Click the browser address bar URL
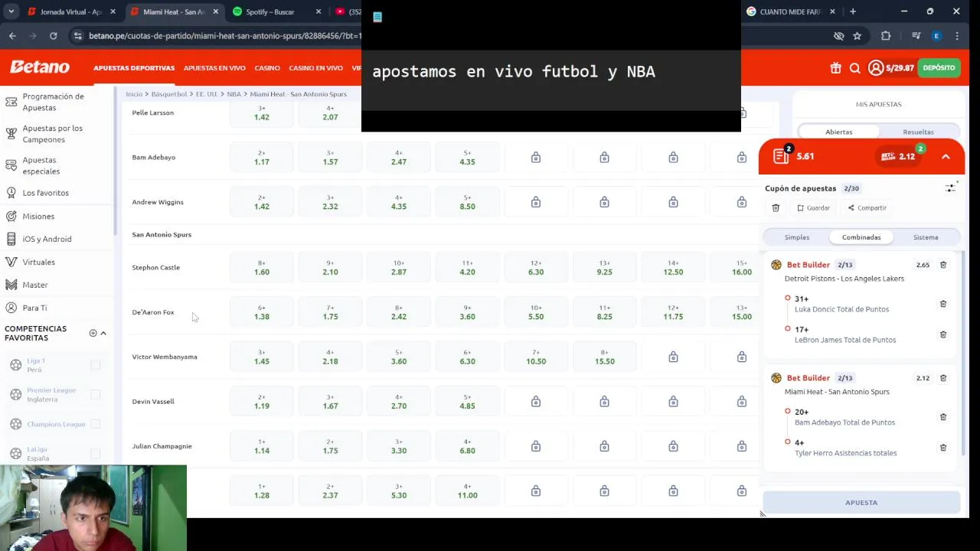The height and width of the screenshot is (551, 980). pos(224,36)
